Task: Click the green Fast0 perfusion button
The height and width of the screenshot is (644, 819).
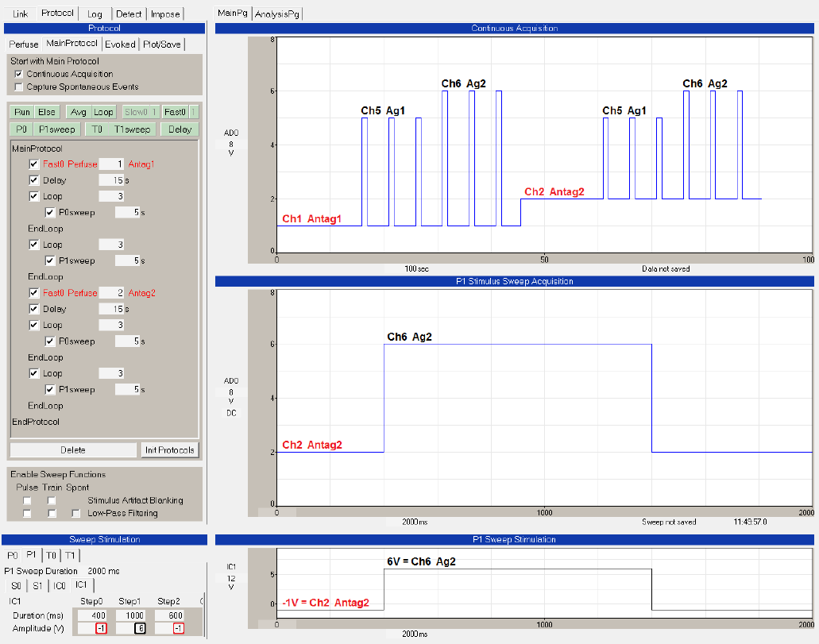Action: (175, 113)
